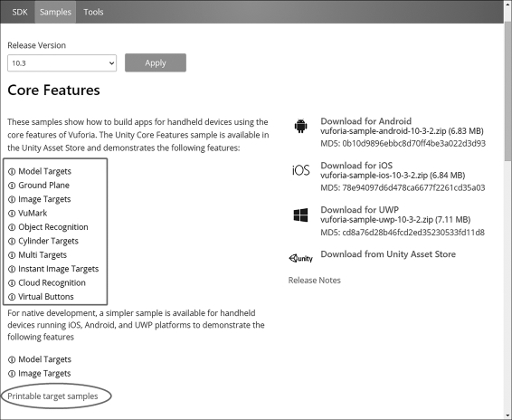512x420 pixels.
Task: Click the Core Features heading
Action: pyautogui.click(x=53, y=91)
